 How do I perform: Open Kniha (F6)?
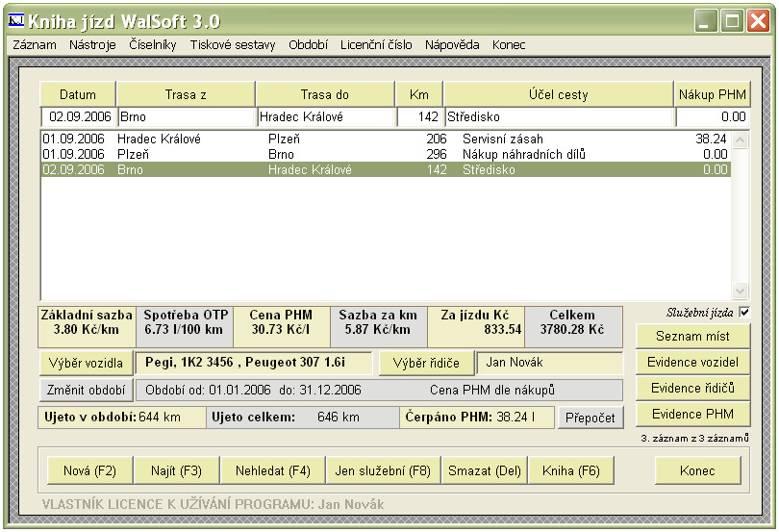pos(571,470)
